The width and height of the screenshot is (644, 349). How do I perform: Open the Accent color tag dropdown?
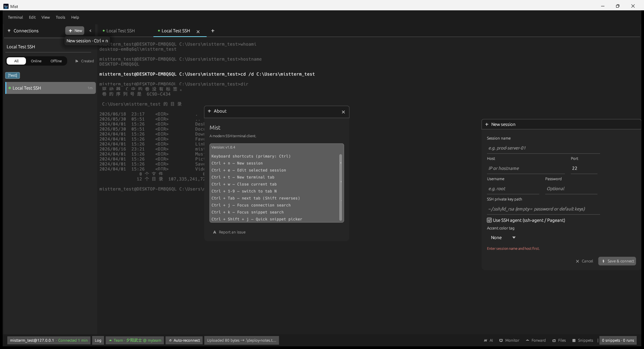[x=503, y=237]
